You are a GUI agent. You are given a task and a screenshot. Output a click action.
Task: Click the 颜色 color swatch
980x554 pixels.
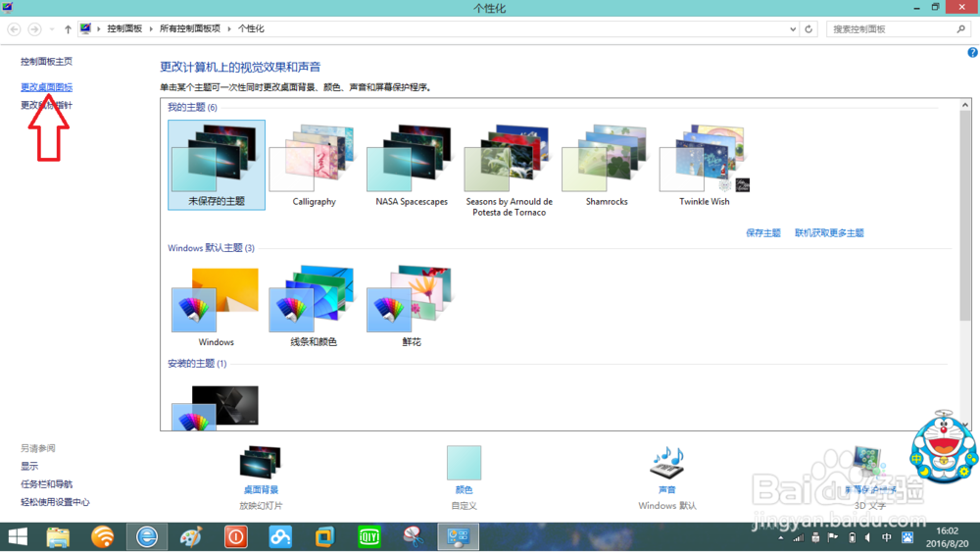tap(464, 463)
